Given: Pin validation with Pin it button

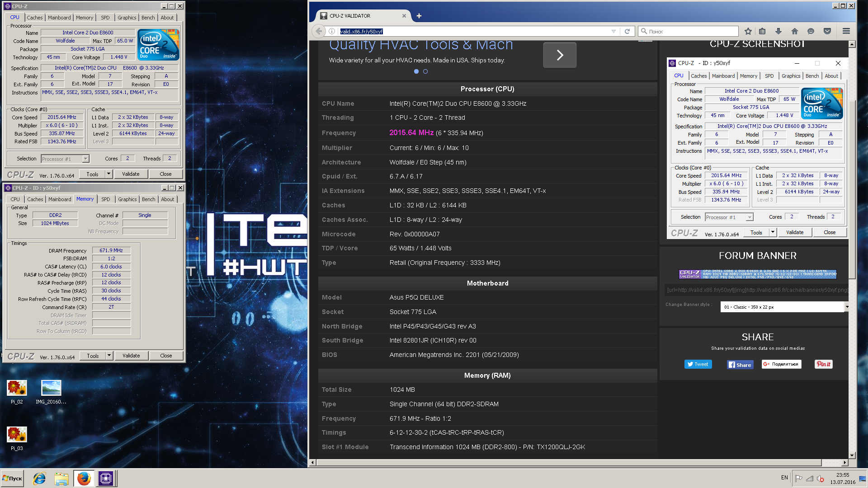Looking at the screenshot, I should tap(823, 364).
